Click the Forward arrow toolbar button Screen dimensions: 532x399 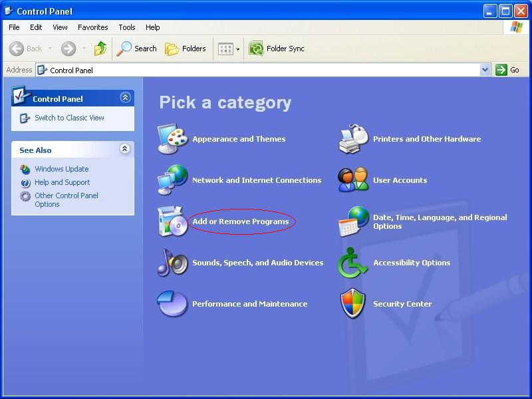[68, 49]
